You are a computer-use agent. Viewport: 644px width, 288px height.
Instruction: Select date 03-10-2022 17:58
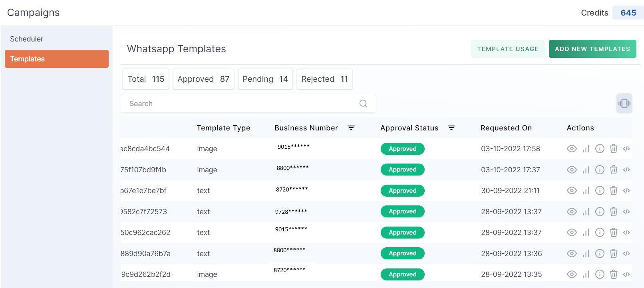tap(511, 149)
